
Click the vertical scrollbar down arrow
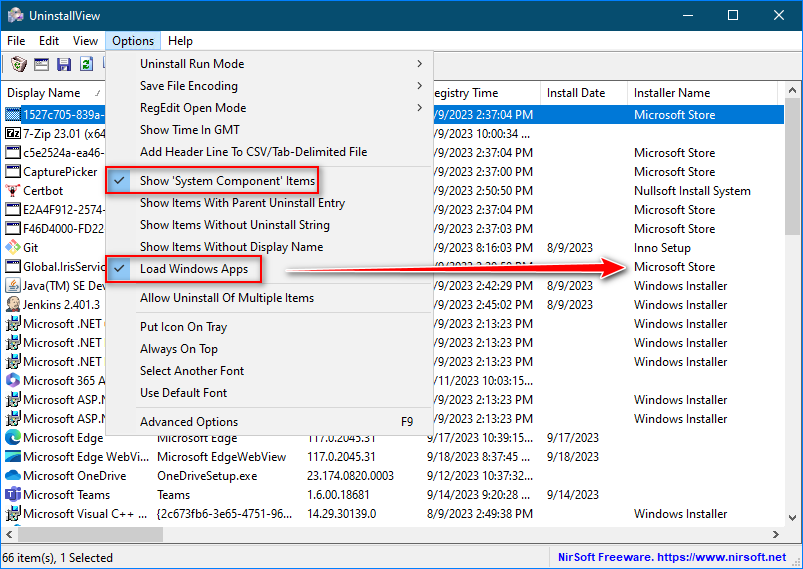(793, 518)
